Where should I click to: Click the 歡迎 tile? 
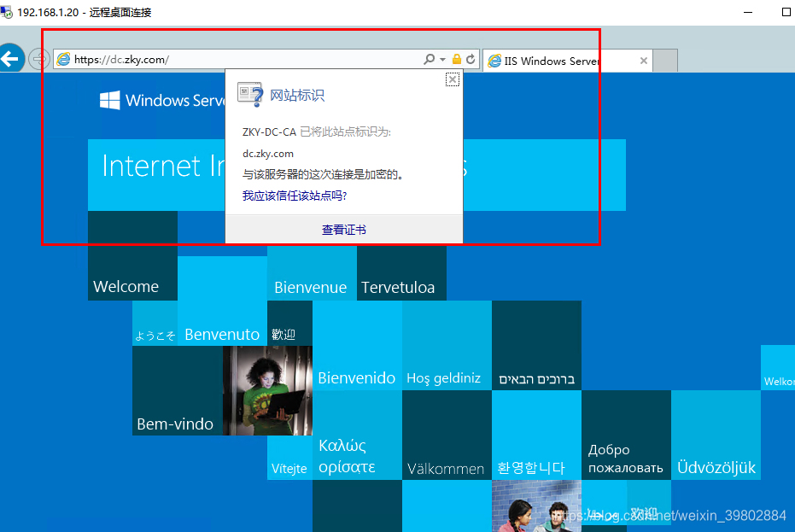point(289,323)
